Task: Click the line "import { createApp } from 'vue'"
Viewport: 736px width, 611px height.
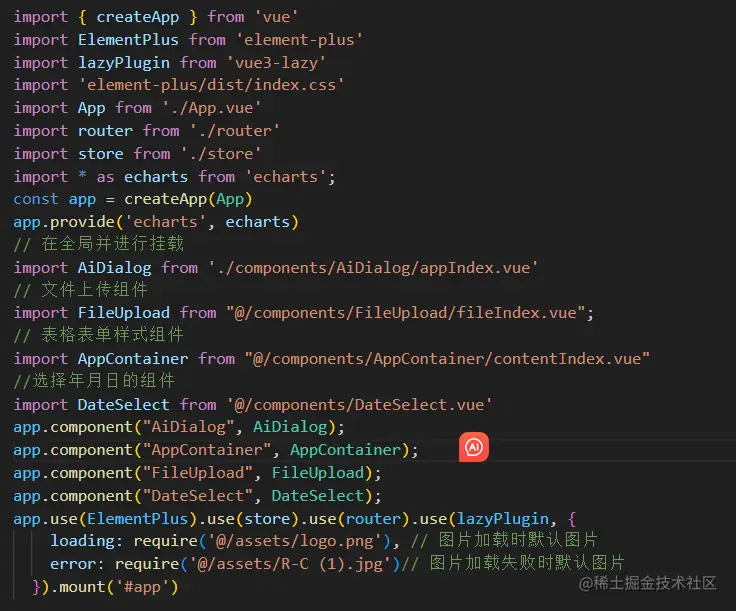Action: tap(156, 17)
